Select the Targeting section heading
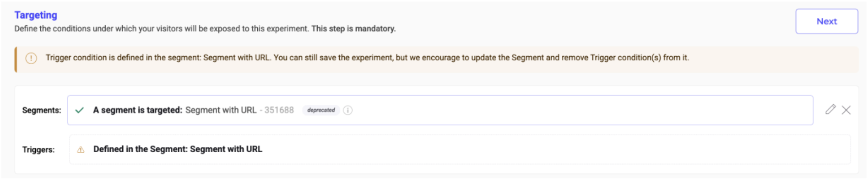This screenshot has height=182, width=868. point(36,15)
